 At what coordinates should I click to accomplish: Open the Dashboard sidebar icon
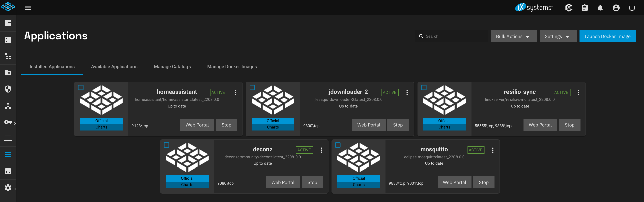click(8, 23)
